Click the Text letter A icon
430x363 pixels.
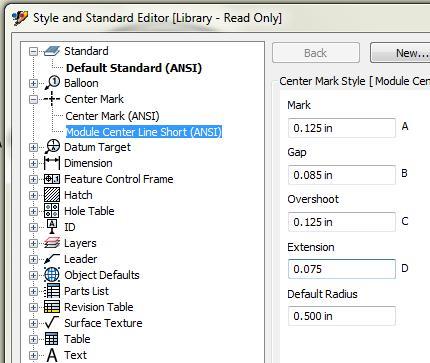pos(52,355)
